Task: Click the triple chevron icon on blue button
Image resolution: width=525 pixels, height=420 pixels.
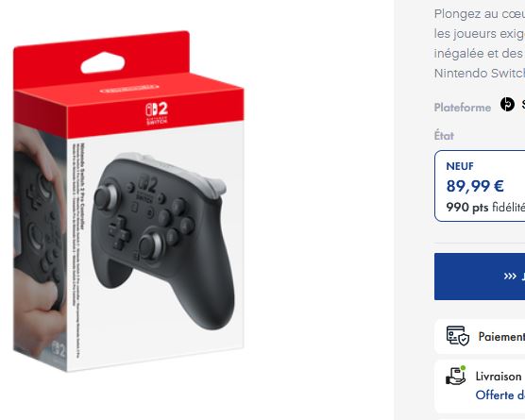Action: 510,277
